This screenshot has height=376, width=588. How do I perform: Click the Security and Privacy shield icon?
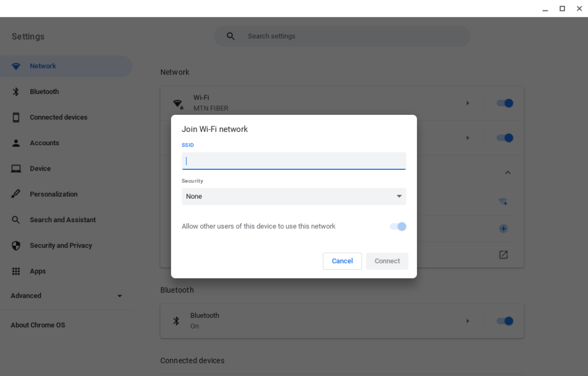(16, 246)
